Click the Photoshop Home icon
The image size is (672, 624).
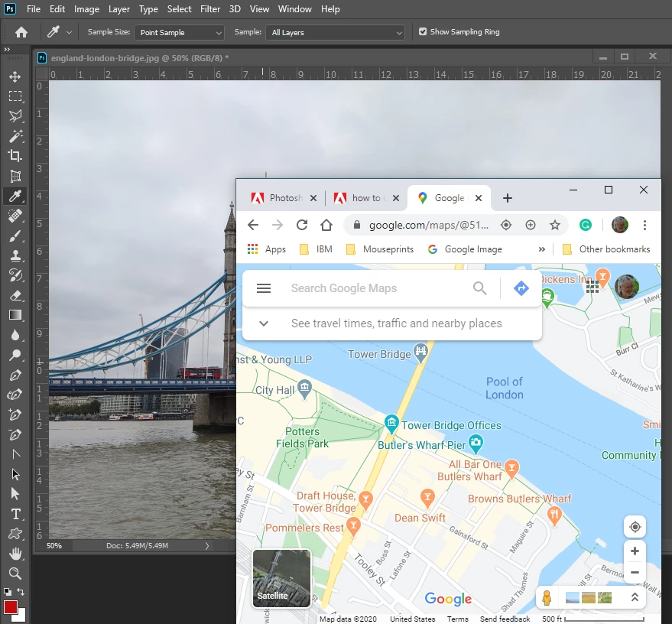pyautogui.click(x=21, y=32)
